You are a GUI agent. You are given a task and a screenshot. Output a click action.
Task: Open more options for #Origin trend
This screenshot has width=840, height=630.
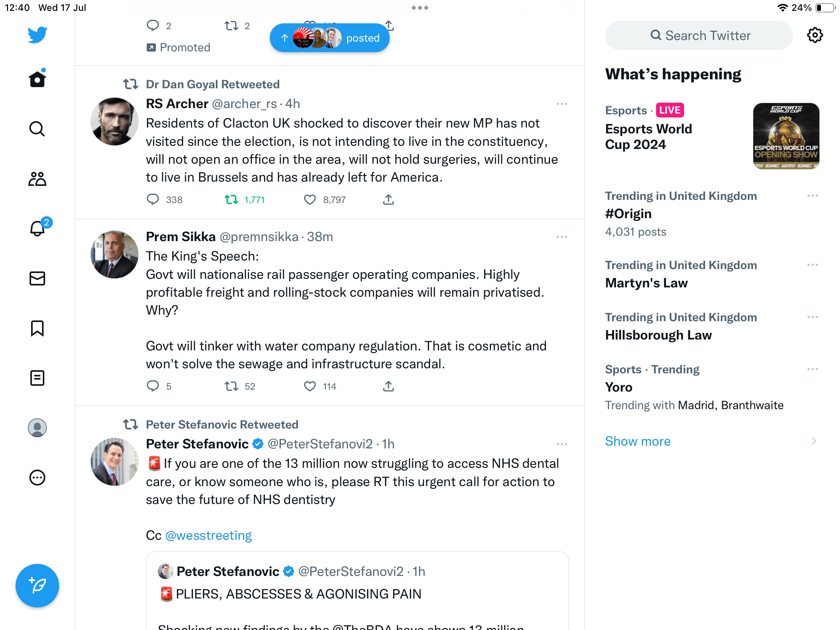pos(812,196)
